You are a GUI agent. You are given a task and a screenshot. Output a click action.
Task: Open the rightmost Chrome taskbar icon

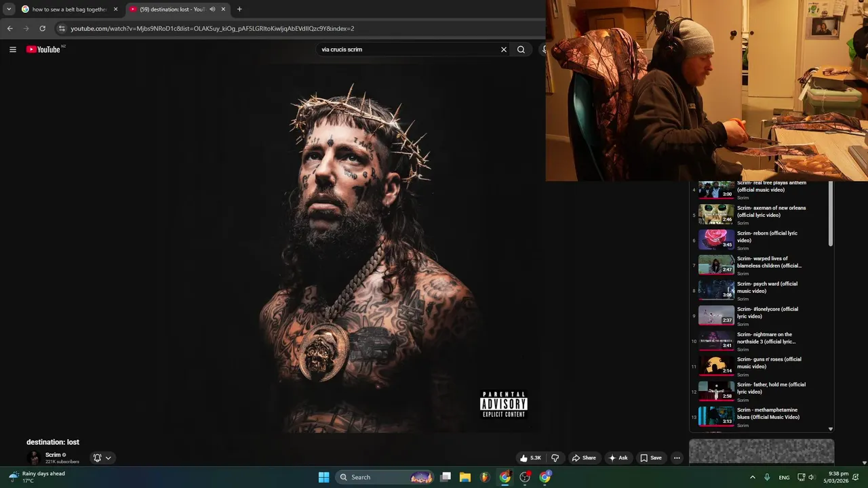pos(545,477)
